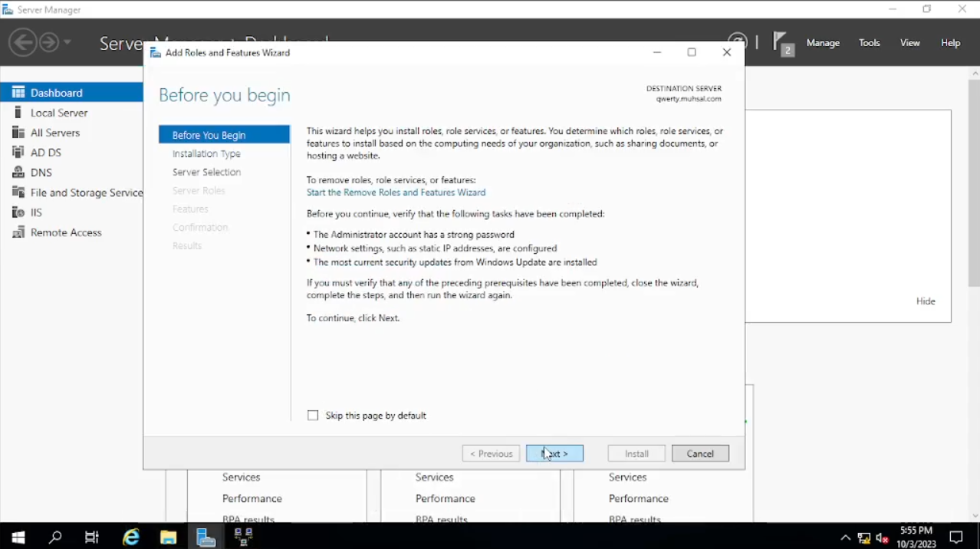
Task: Click the Next button
Action: tap(554, 454)
